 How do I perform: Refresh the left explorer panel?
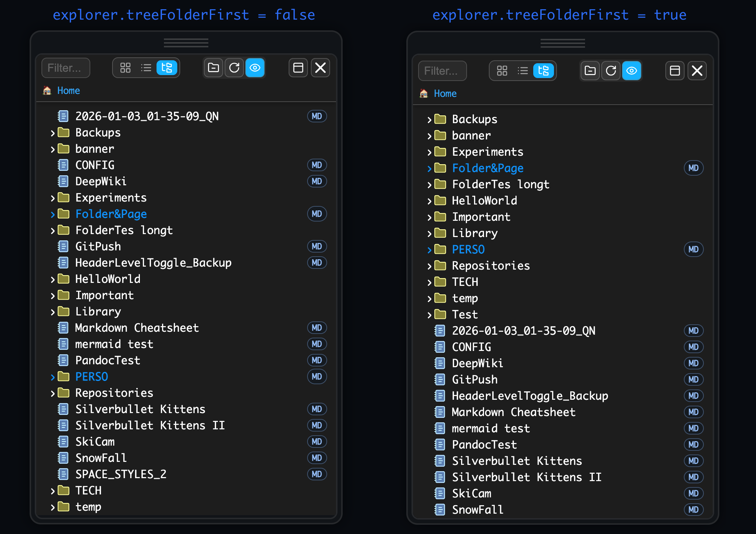click(234, 68)
